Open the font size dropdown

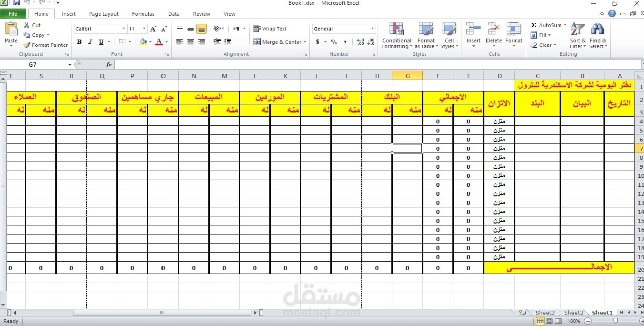(x=144, y=29)
